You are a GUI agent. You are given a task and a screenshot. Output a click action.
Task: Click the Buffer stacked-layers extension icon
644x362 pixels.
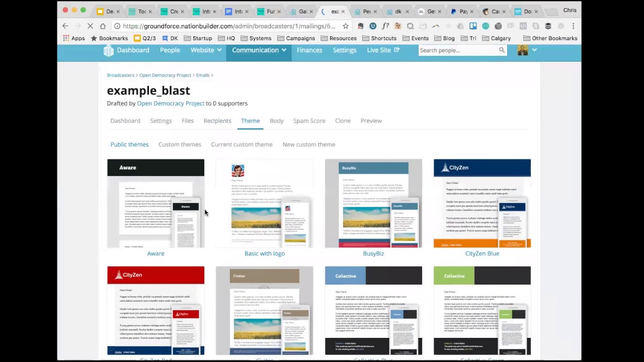coord(548,26)
